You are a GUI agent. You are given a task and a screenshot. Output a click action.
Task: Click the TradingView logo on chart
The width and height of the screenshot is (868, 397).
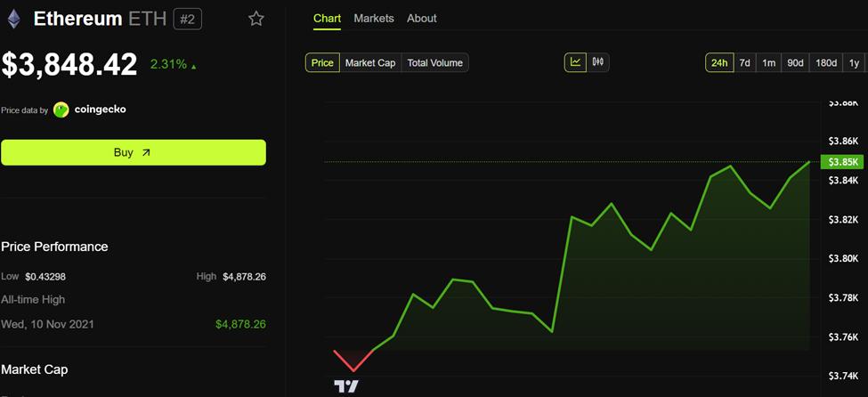346,386
